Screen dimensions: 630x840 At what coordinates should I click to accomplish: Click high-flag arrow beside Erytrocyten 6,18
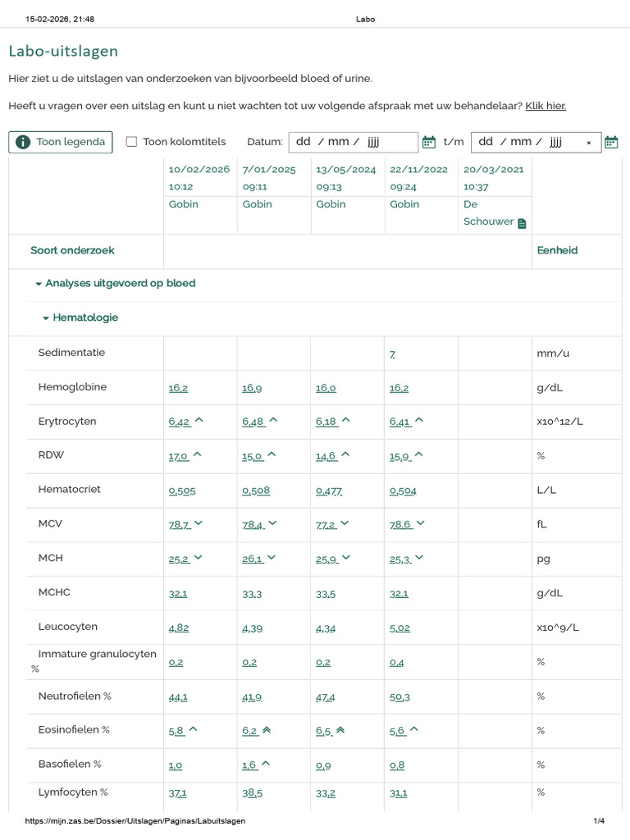[345, 421]
